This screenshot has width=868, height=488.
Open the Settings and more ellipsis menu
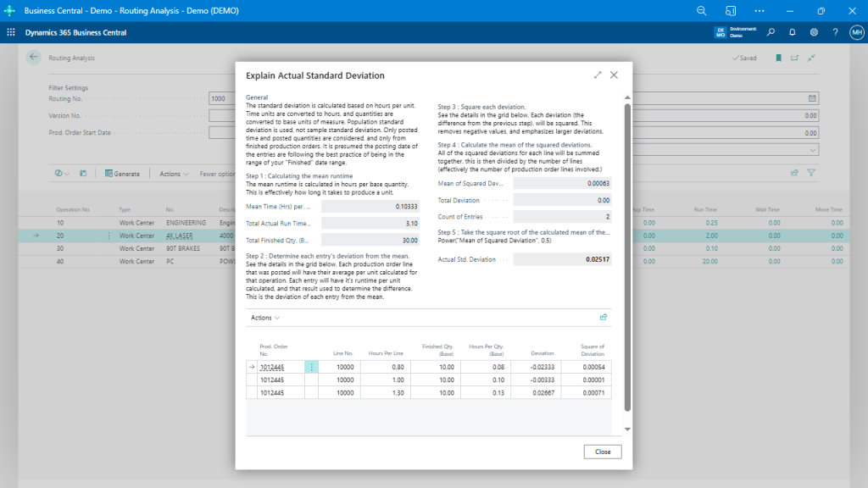[759, 11]
